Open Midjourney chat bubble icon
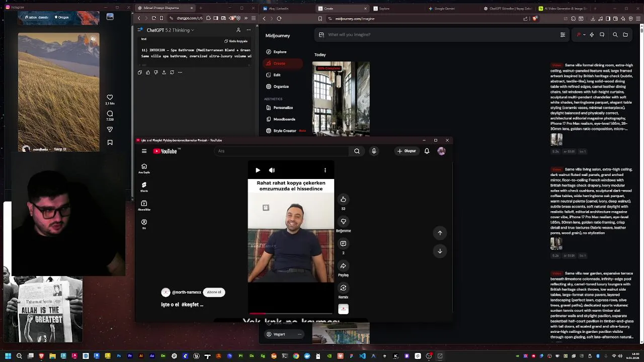Viewport: 644px width, 362px height. coord(602,35)
